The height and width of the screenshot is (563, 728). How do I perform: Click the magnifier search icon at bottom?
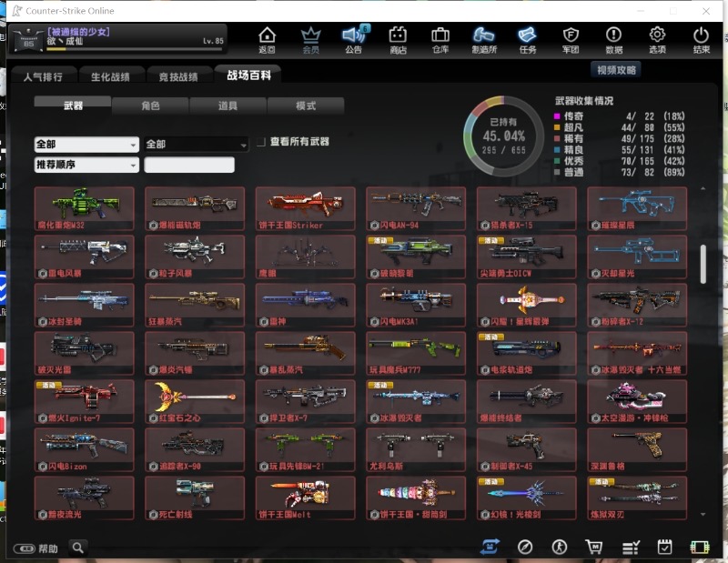tap(78, 548)
